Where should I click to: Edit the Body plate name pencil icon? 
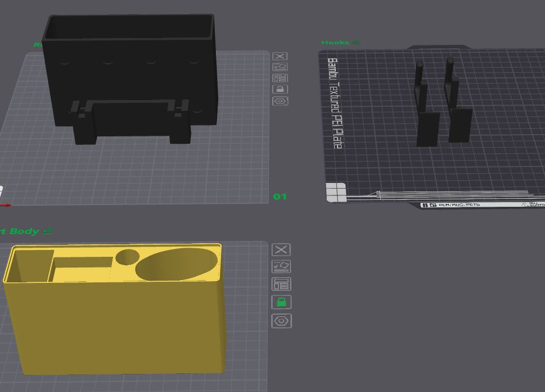point(48,231)
